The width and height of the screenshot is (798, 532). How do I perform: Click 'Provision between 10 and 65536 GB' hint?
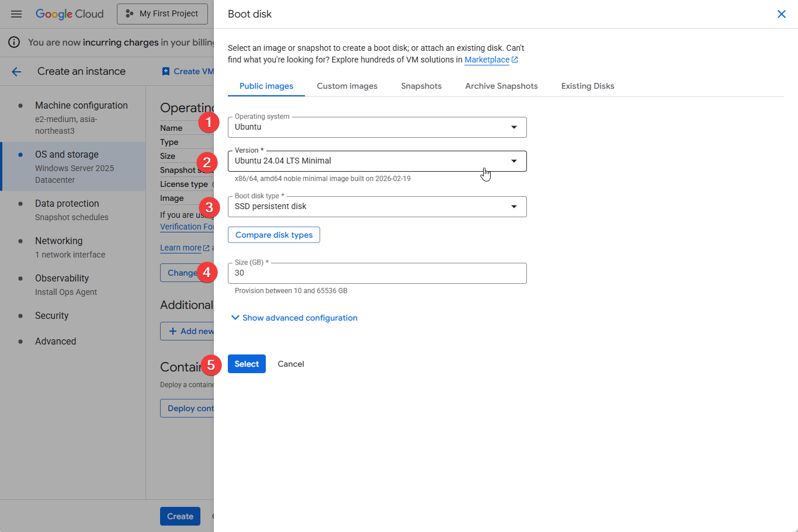(291, 291)
